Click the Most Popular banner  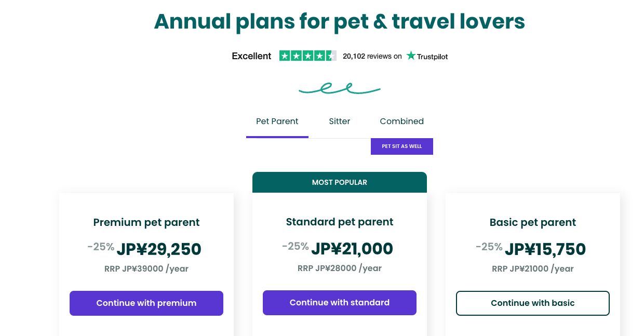pos(340,182)
